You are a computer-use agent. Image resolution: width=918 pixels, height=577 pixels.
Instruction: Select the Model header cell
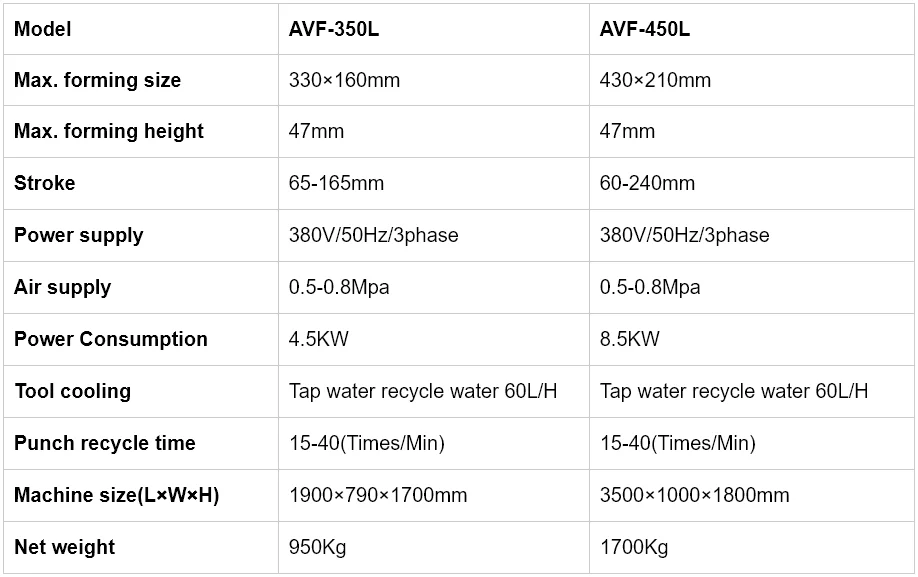43,29
